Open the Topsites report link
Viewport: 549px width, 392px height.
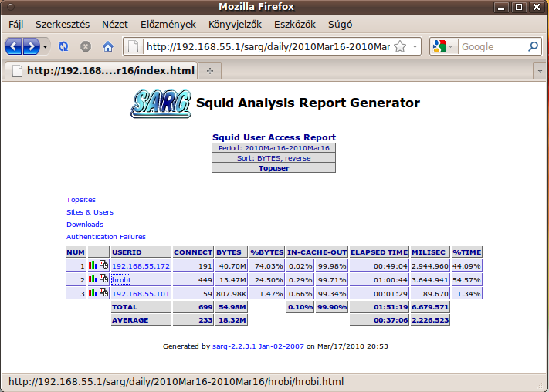click(x=81, y=200)
